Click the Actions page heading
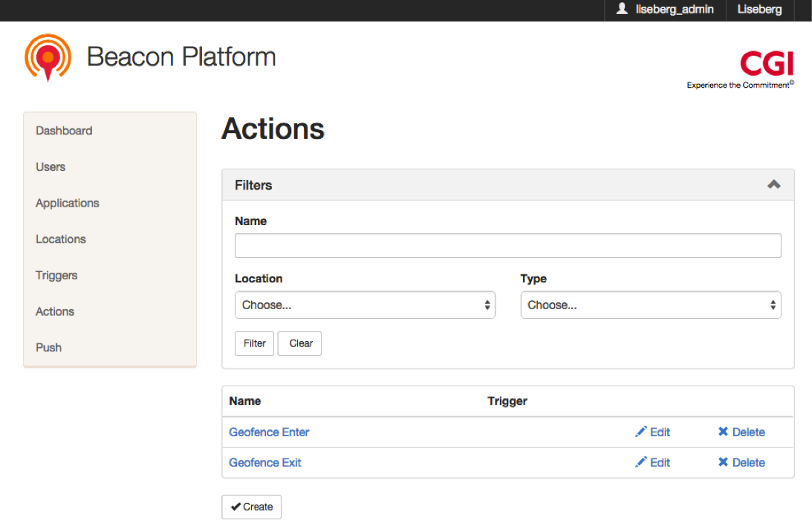The width and height of the screenshot is (812, 529). pos(273,129)
